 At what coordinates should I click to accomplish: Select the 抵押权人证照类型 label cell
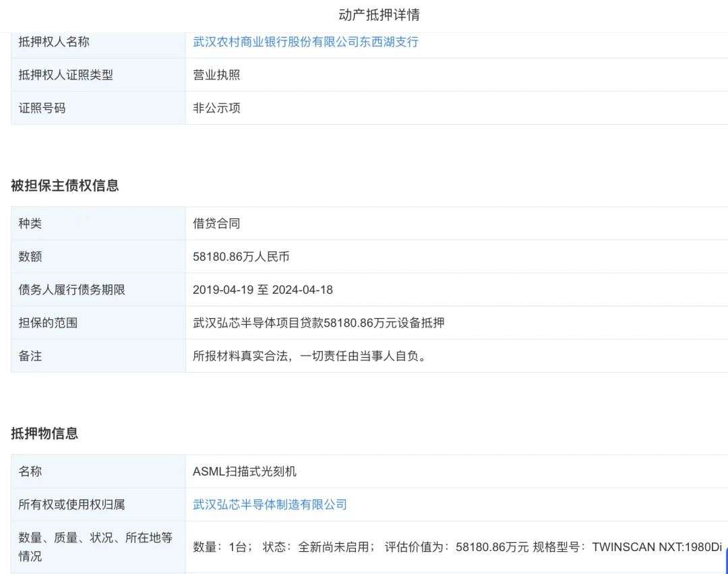[x=98, y=75]
